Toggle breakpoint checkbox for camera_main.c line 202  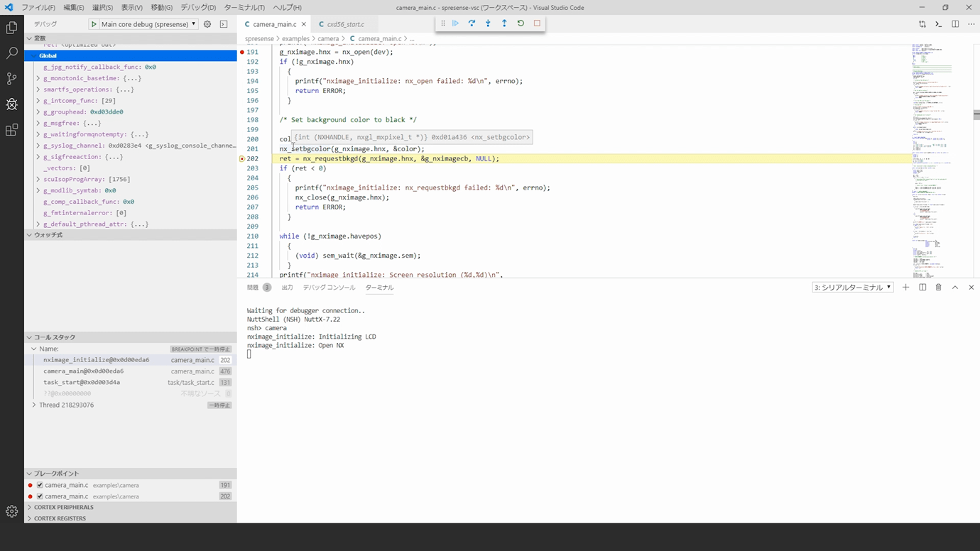click(x=40, y=496)
